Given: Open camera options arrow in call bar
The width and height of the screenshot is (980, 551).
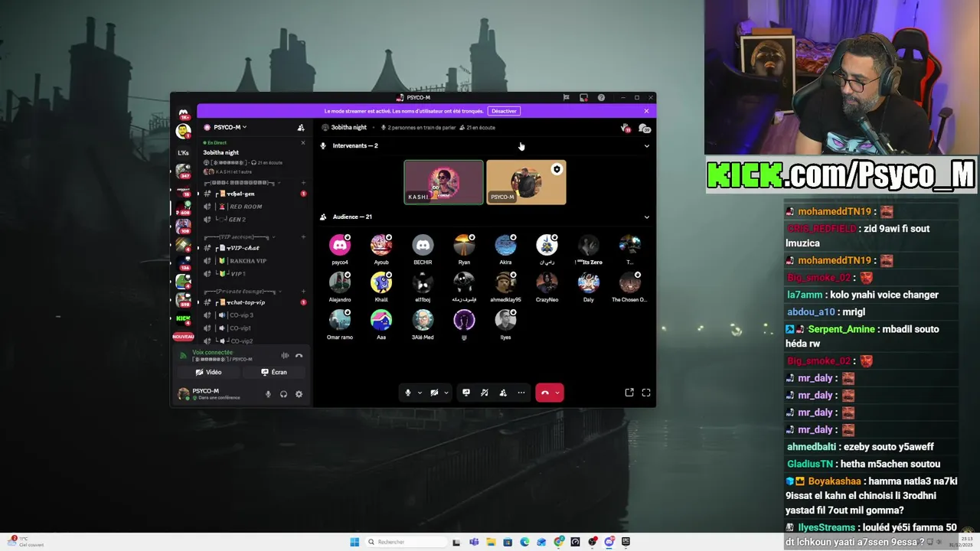Looking at the screenshot, I should (446, 393).
